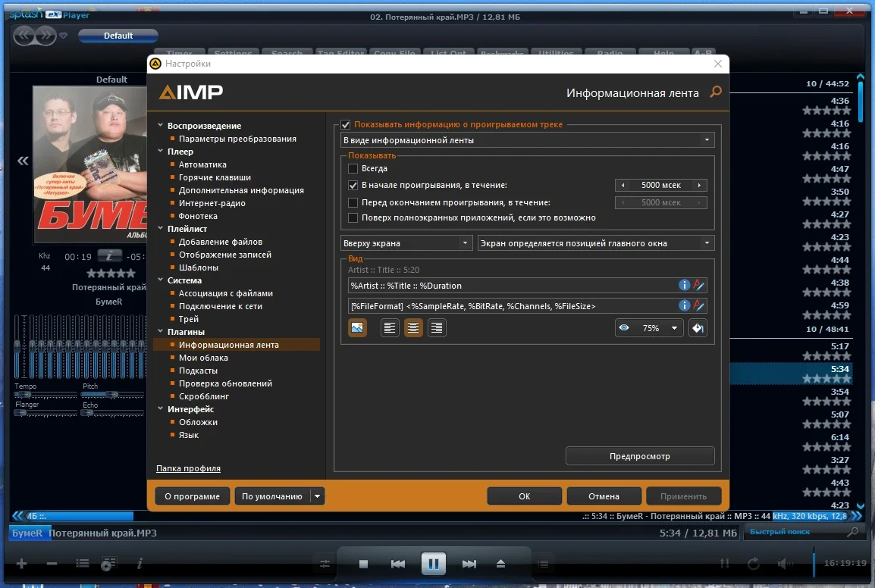
Task: Collapse the 'Плеер' tree section
Action: (160, 151)
